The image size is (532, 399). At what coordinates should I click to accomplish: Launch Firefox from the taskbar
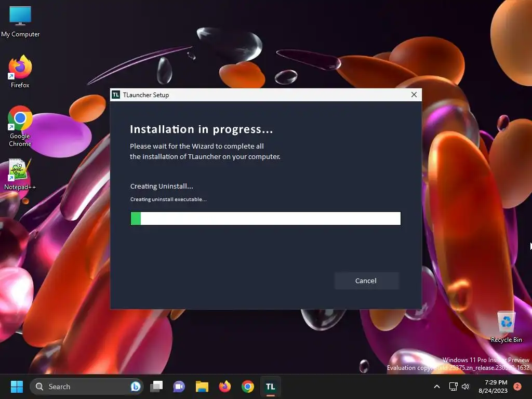point(224,387)
